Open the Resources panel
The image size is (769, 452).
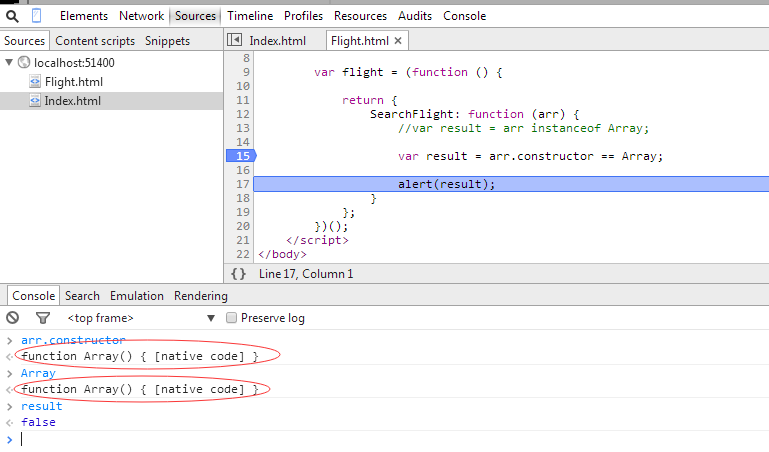tap(360, 16)
